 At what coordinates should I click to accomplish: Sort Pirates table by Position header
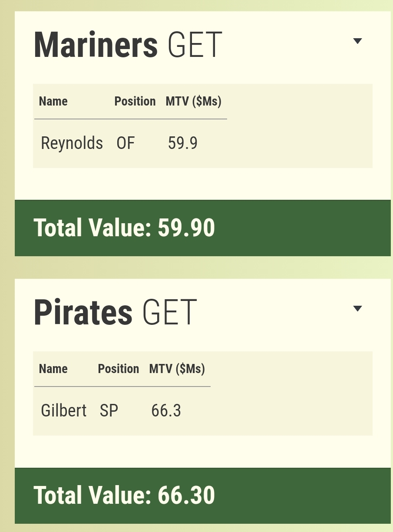click(118, 369)
